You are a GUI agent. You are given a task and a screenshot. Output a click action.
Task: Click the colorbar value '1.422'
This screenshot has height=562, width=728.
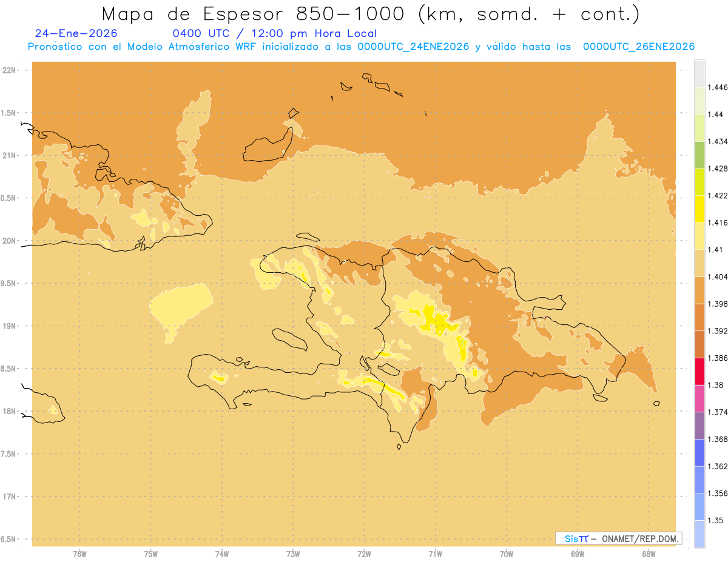pyautogui.click(x=718, y=195)
